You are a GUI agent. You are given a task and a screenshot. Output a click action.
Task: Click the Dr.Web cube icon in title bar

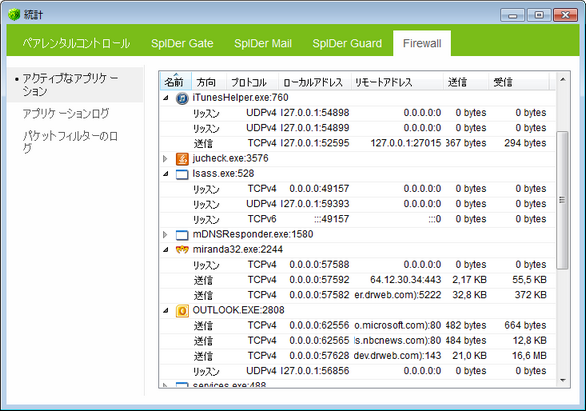pyautogui.click(x=14, y=15)
